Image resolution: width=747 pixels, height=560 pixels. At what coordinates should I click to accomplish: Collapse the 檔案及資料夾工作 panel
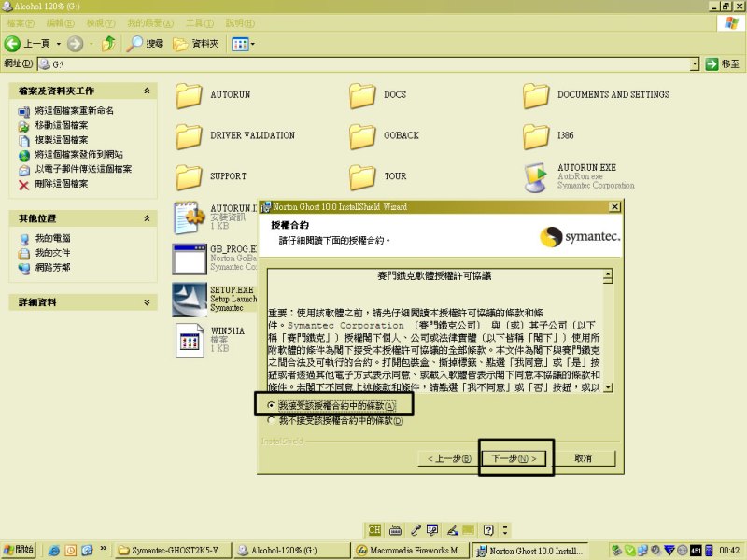pos(147,91)
